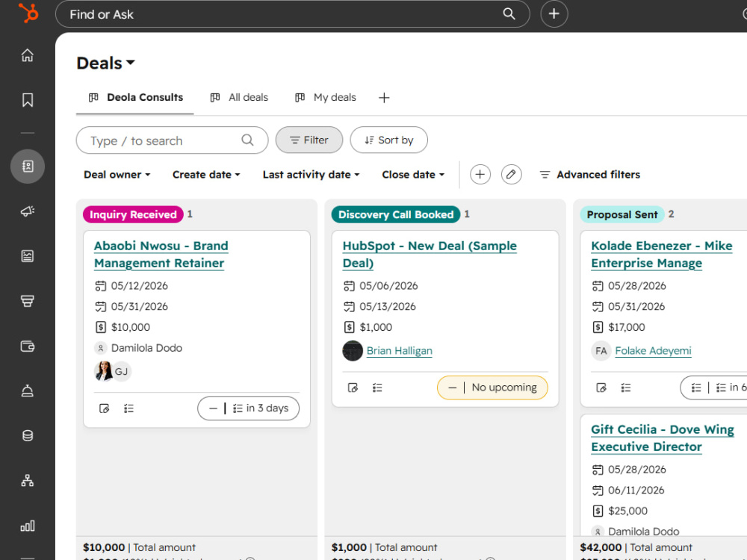The height and width of the screenshot is (560, 747).
Task: Click activity pill on Kolade Ebenezer card
Action: (715, 388)
